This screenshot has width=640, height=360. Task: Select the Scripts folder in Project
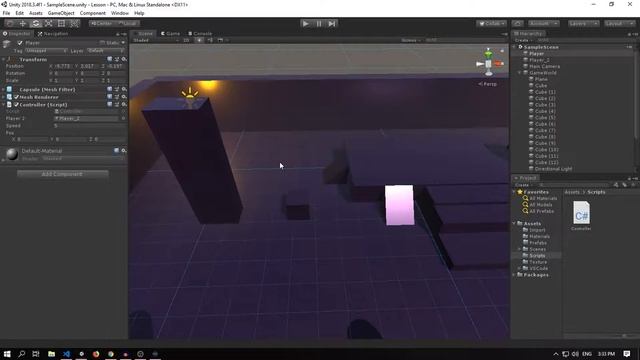click(537, 256)
